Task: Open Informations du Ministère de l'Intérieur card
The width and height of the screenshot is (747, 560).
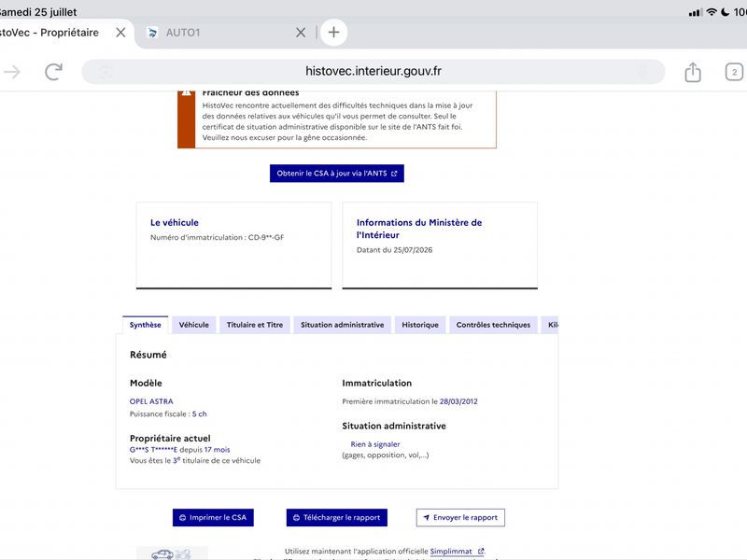Action: 440,245
